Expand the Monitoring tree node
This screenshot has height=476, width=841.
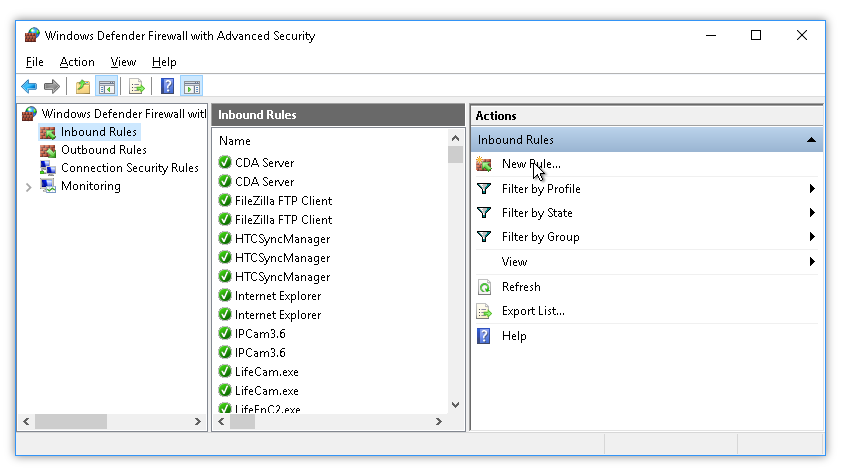[x=27, y=187]
